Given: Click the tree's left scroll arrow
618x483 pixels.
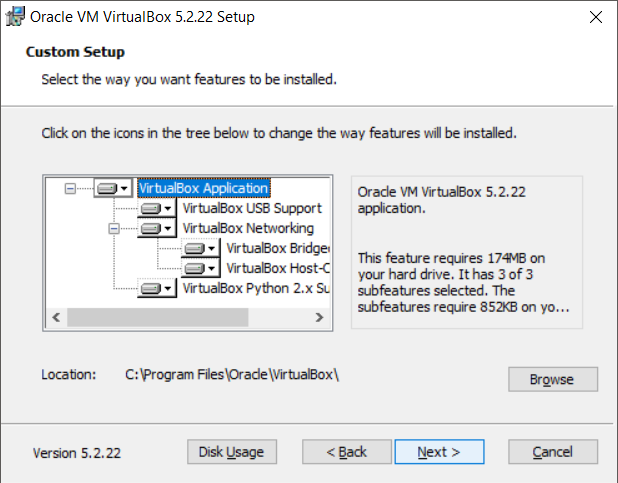Looking at the screenshot, I should [56, 317].
